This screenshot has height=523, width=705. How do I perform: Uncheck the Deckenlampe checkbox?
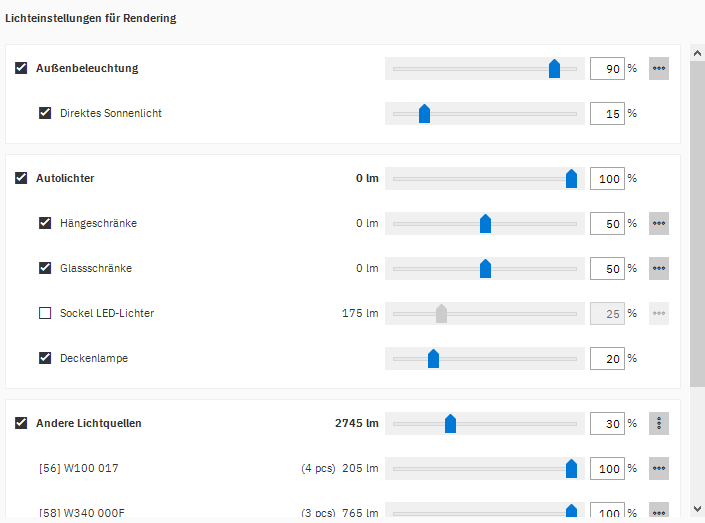click(x=45, y=358)
